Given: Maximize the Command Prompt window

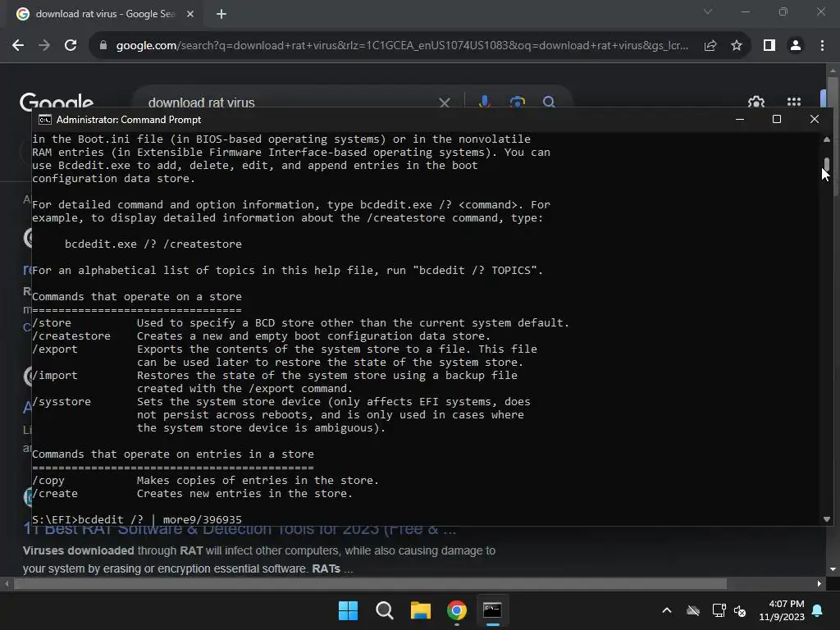Looking at the screenshot, I should (x=777, y=119).
